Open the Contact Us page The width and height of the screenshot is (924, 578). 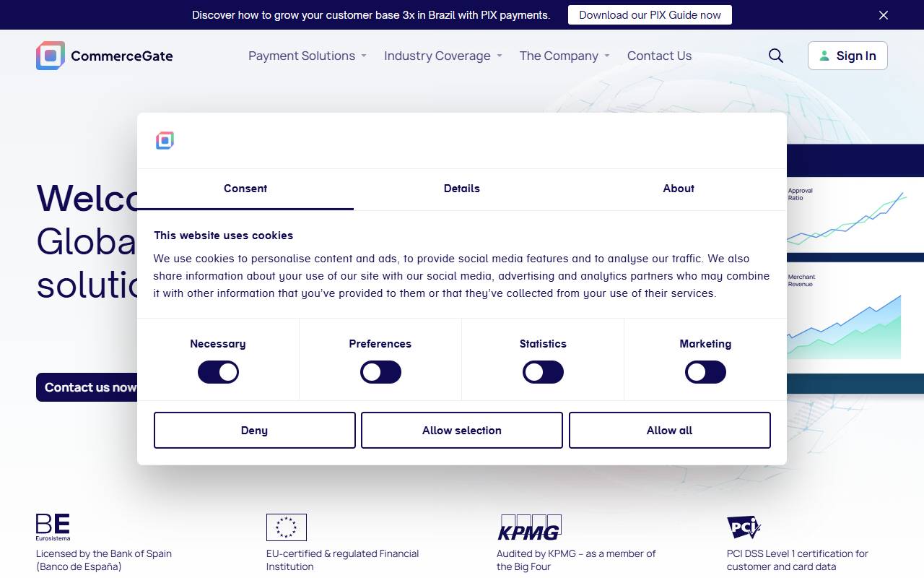(x=659, y=56)
